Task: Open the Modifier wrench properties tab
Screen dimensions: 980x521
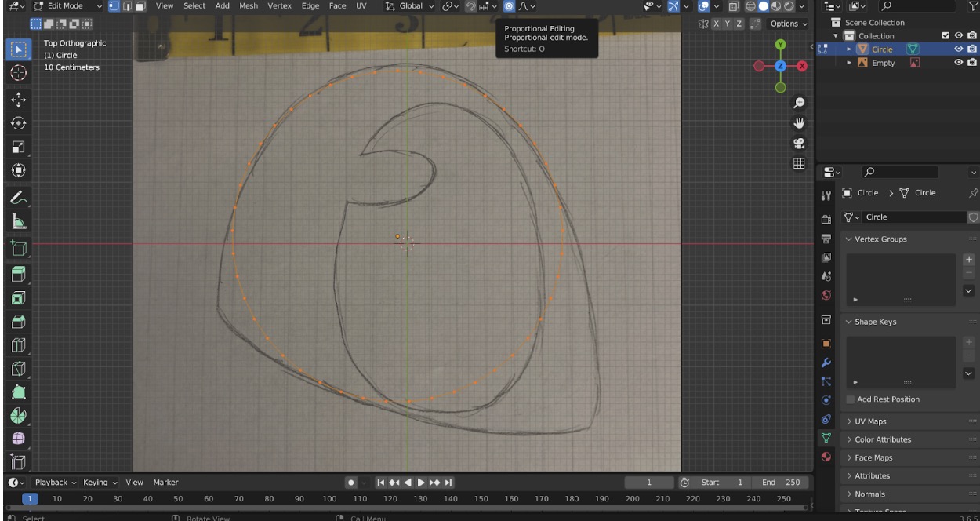Action: coord(826,363)
